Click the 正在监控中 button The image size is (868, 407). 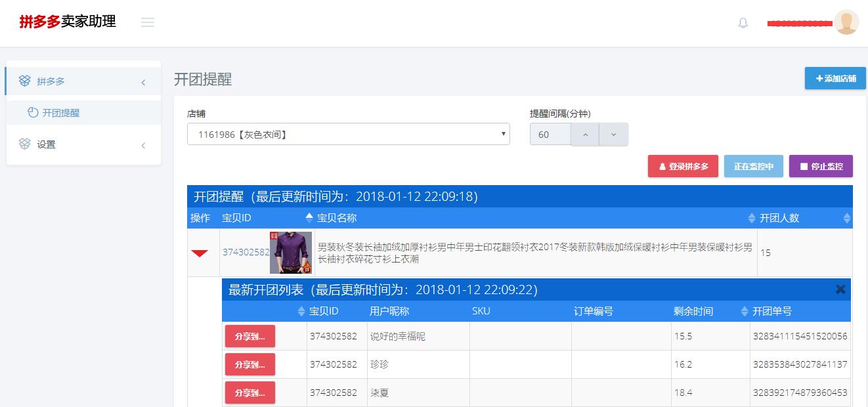pos(754,166)
